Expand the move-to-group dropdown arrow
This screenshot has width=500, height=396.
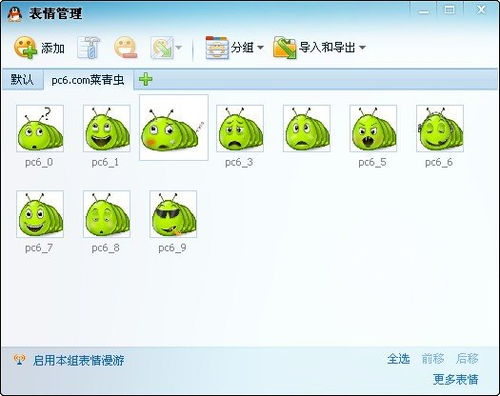pyautogui.click(x=179, y=48)
